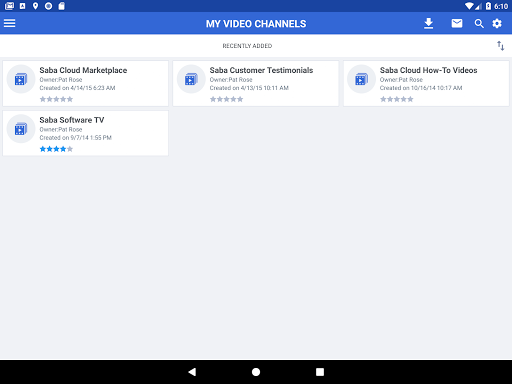The height and width of the screenshot is (384, 512).
Task: Rate Saba Software TV star rating
Action: point(56,149)
